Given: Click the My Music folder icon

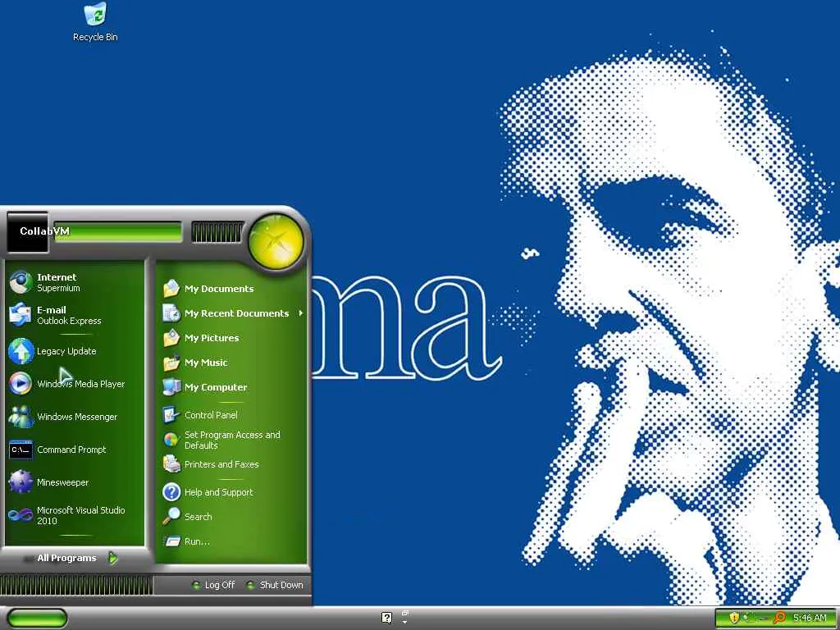Looking at the screenshot, I should (x=171, y=363).
